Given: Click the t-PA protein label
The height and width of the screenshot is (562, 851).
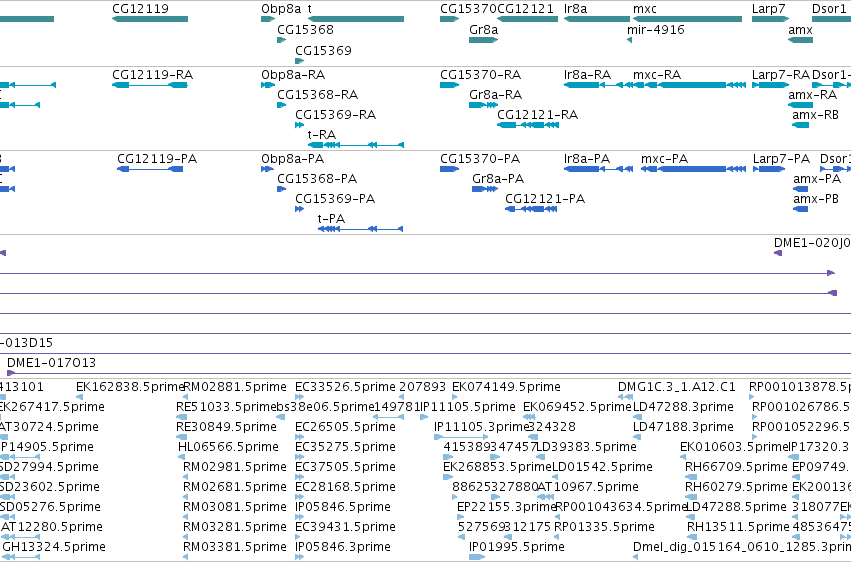Looking at the screenshot, I should [331, 219].
